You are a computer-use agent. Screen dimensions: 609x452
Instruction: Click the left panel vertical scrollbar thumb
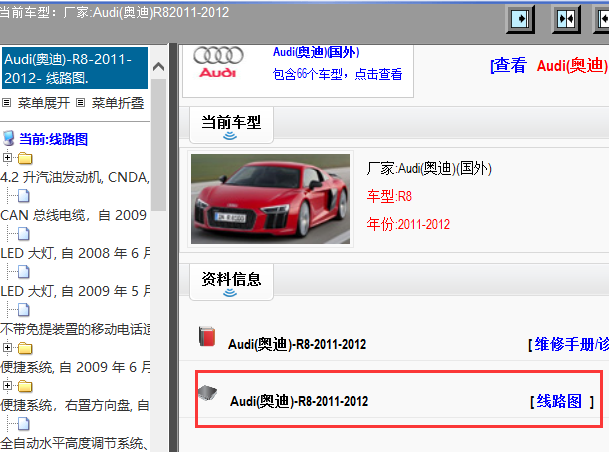point(158,145)
